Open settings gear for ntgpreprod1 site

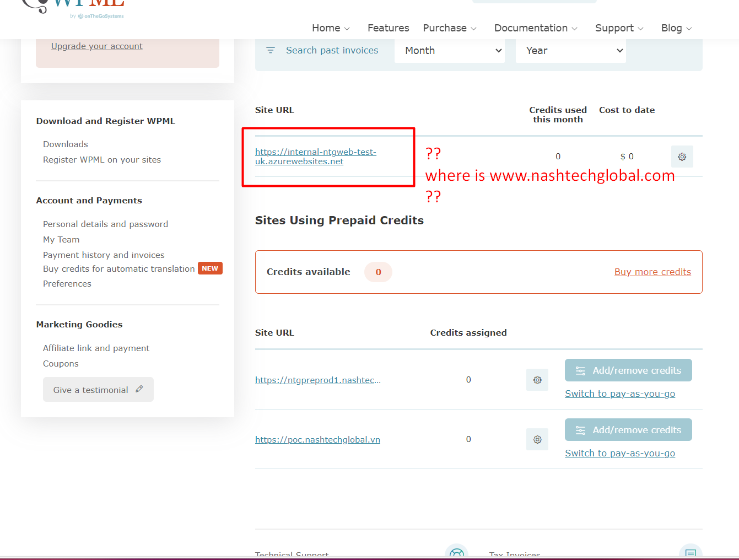(537, 380)
